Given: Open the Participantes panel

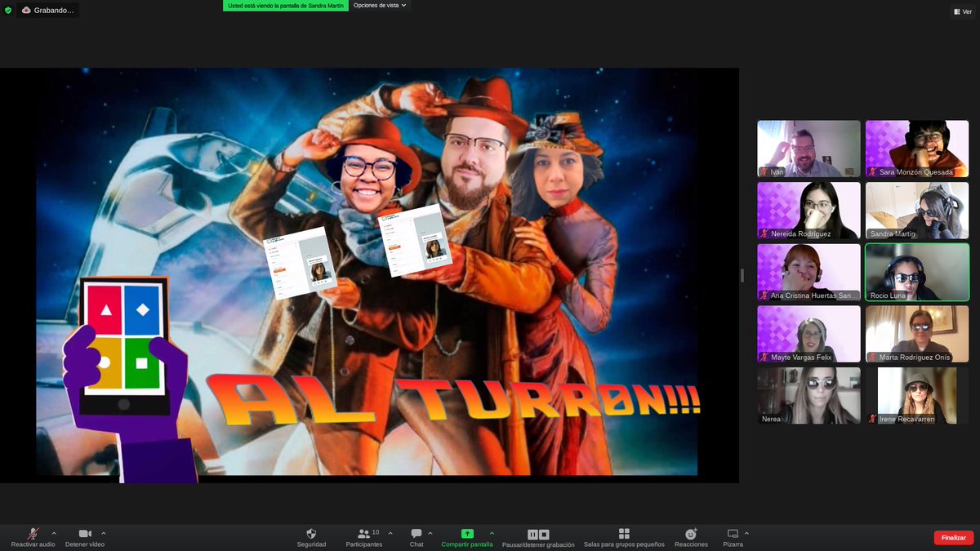Looking at the screenshot, I should [363, 537].
